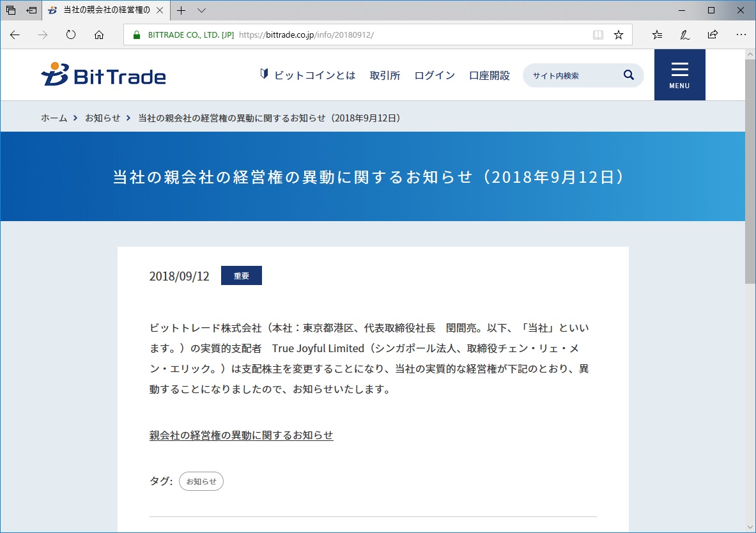The height and width of the screenshot is (533, 756).
Task: Open the 親会社の経営権の異動 announcement link
Action: (241, 435)
